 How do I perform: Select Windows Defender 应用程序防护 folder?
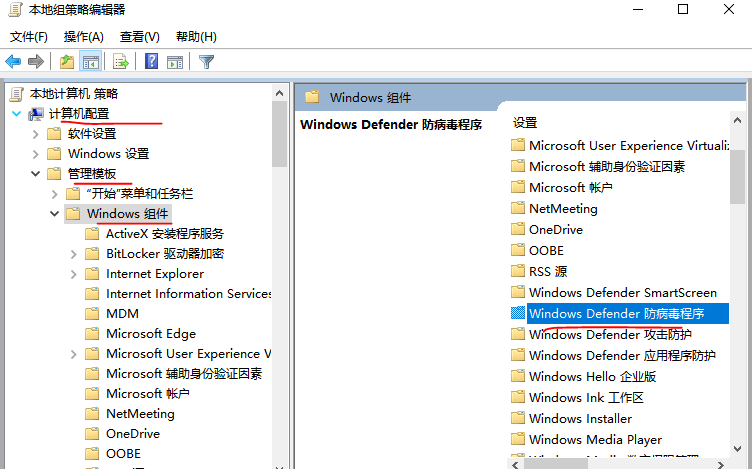[622, 355]
